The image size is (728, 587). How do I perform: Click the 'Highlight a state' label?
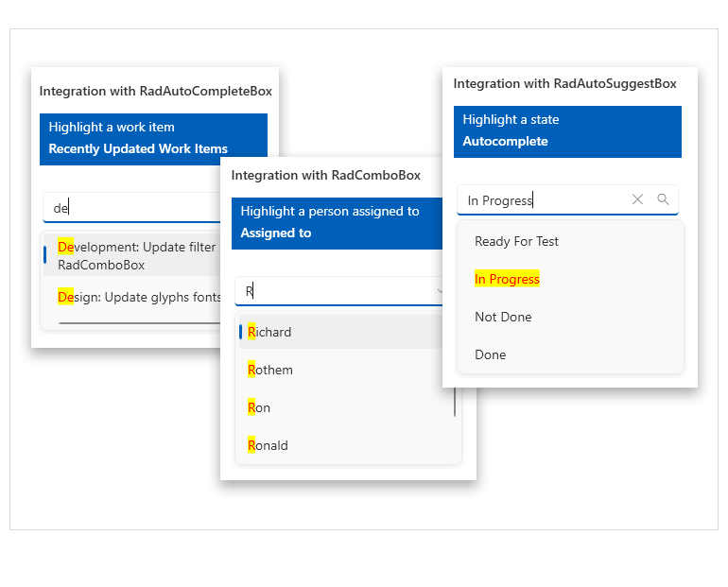511,120
